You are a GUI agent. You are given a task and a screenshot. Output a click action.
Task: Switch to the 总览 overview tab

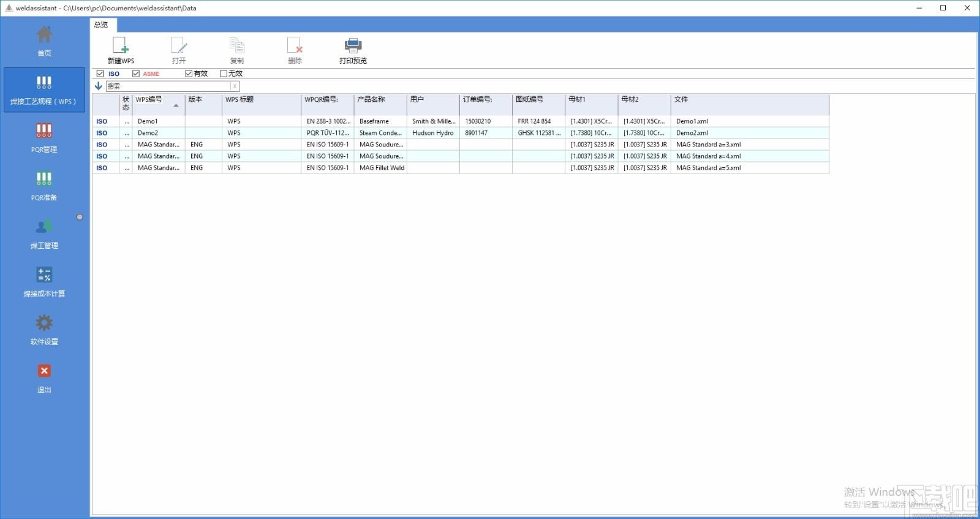pos(101,25)
